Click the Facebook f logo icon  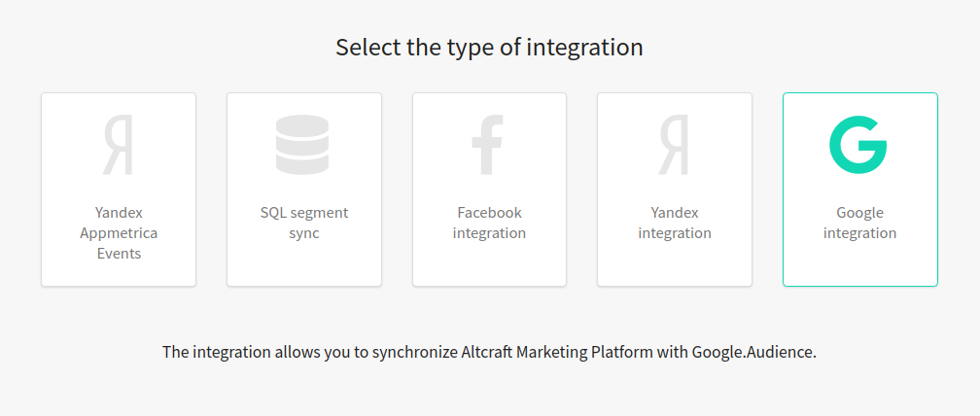pyautogui.click(x=487, y=145)
